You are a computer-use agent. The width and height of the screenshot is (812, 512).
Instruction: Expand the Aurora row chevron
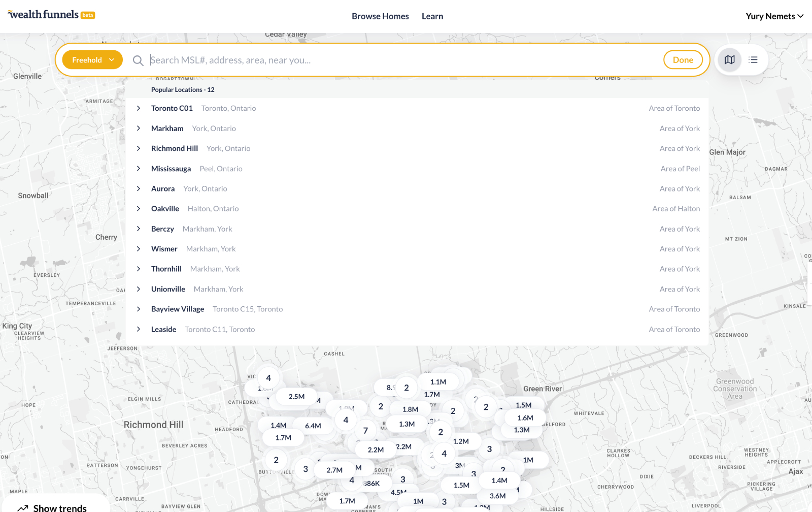(x=139, y=188)
